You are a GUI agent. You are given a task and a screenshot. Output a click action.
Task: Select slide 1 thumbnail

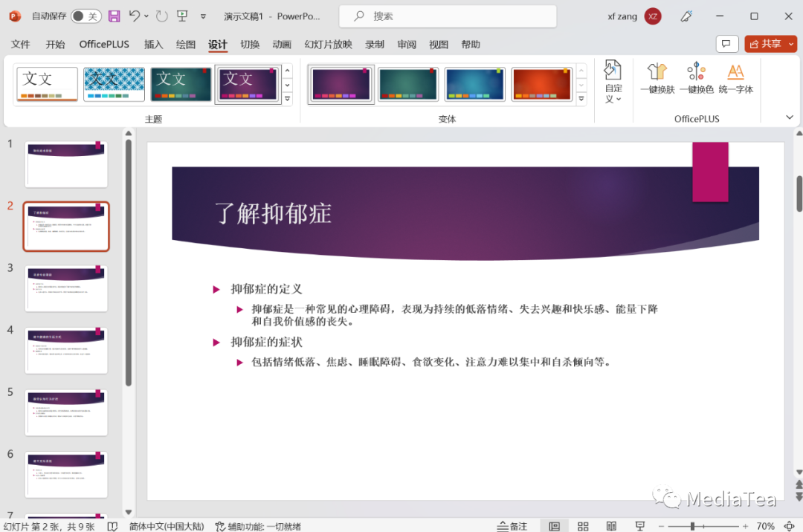[x=67, y=164]
